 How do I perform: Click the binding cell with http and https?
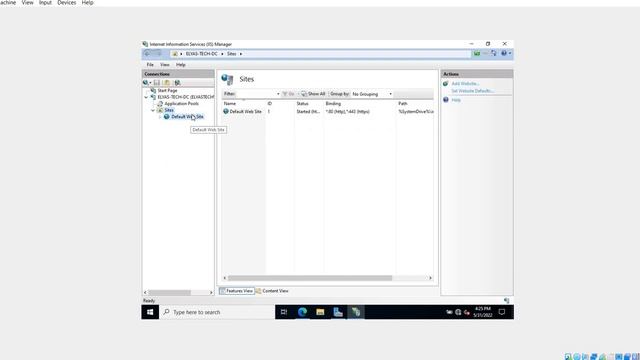pyautogui.click(x=348, y=111)
